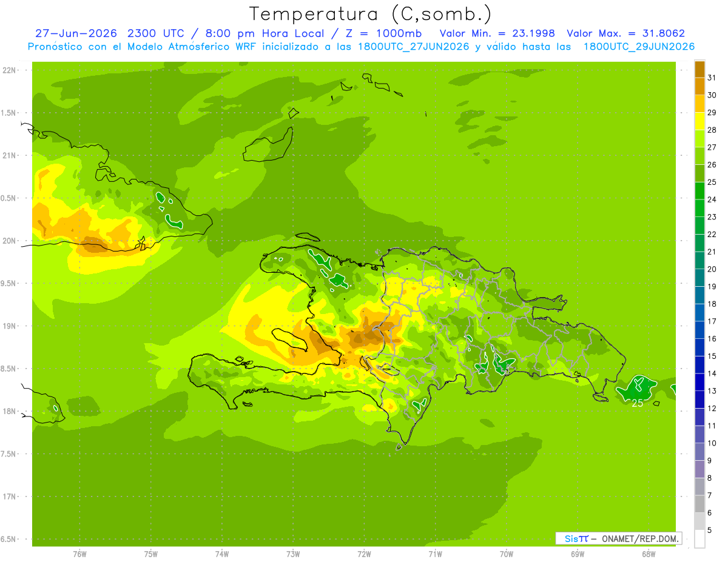
Task: Click "Valor Max. = 31.8062"
Action: coord(626,33)
